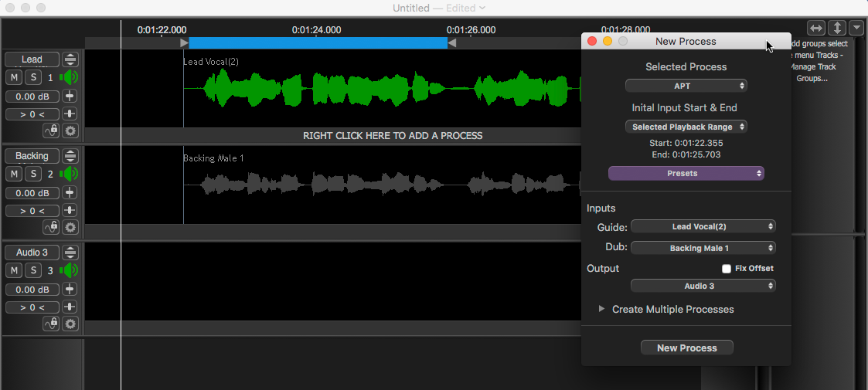The image size is (868, 390).
Task: Click the Audio 3 track speaker icon
Action: (x=70, y=270)
